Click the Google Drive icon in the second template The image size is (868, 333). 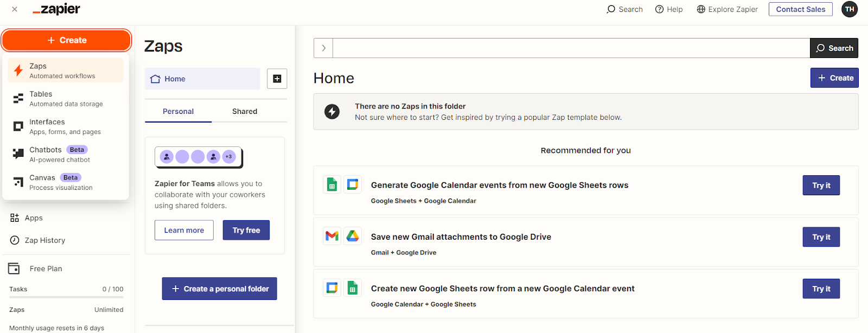(x=353, y=236)
